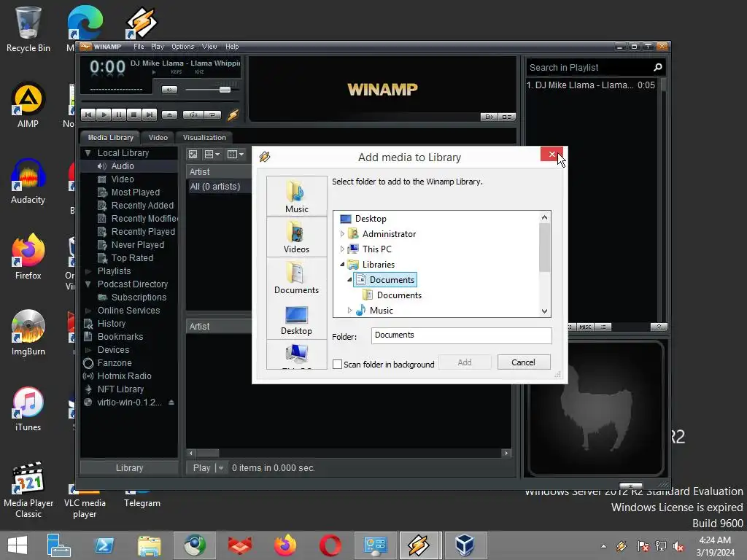Expand the Administrator folder in the tree
This screenshot has width=747, height=560.
click(x=342, y=234)
